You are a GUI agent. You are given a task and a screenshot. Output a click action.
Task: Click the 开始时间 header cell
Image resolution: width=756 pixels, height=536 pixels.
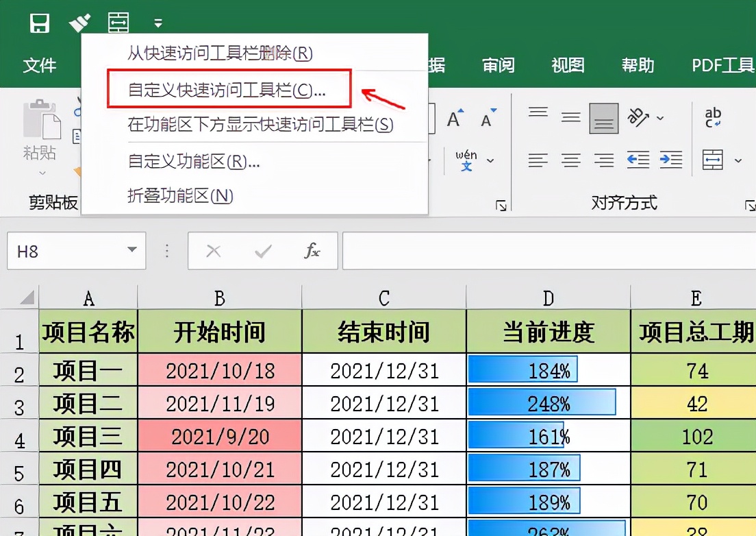point(219,332)
